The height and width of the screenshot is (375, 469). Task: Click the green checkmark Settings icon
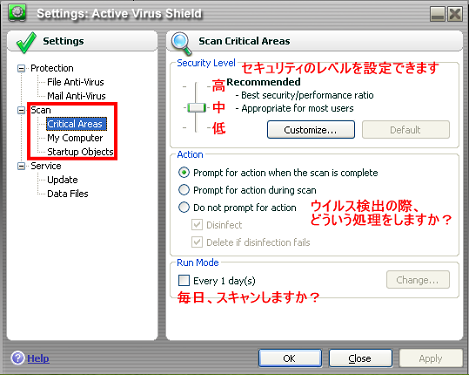click(26, 42)
